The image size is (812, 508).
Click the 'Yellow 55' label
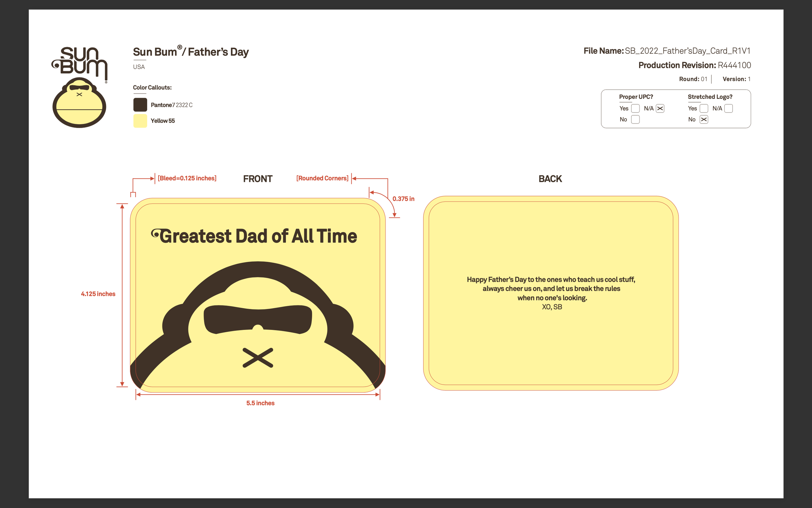click(x=163, y=121)
